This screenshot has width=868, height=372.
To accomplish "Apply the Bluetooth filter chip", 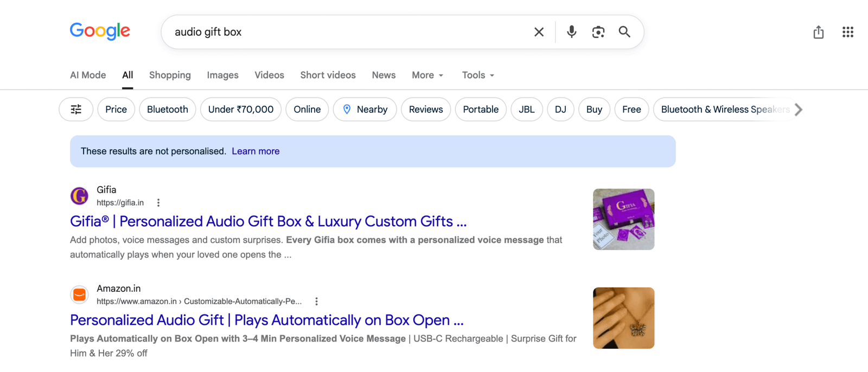I will pyautogui.click(x=168, y=110).
